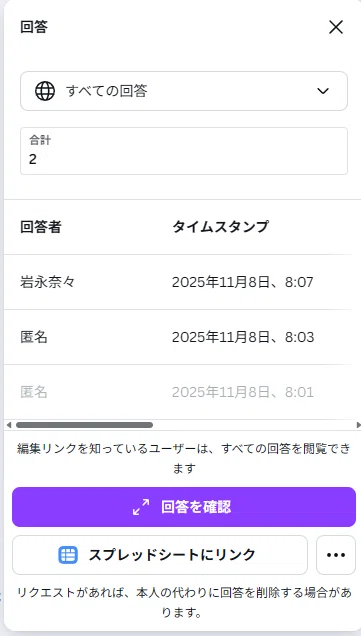361x636 pixels.
Task: Click the 合計 total count field
Action: click(184, 151)
